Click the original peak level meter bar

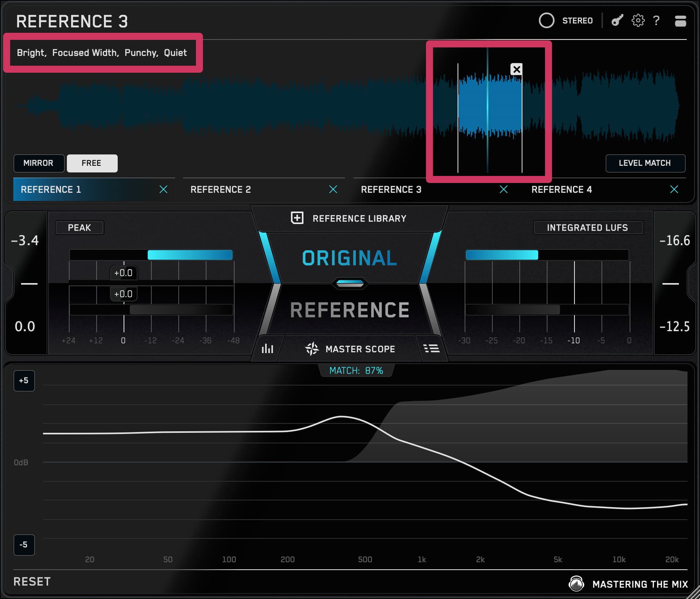[151, 255]
